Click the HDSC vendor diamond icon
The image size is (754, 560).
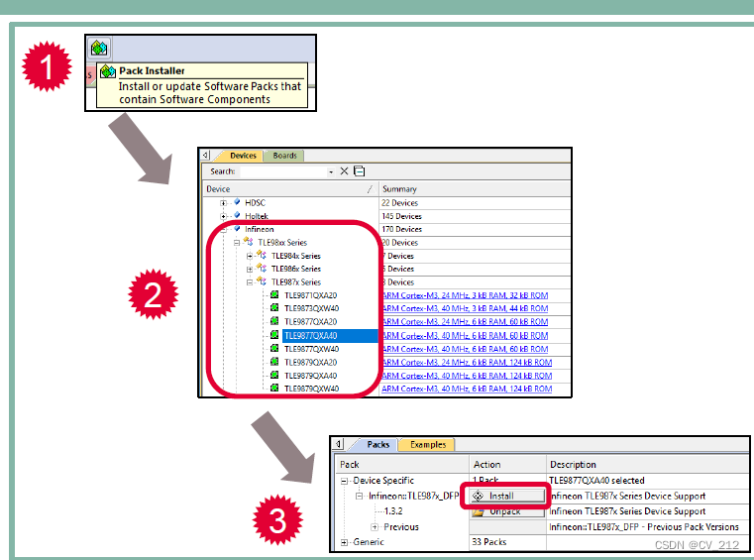click(x=237, y=202)
